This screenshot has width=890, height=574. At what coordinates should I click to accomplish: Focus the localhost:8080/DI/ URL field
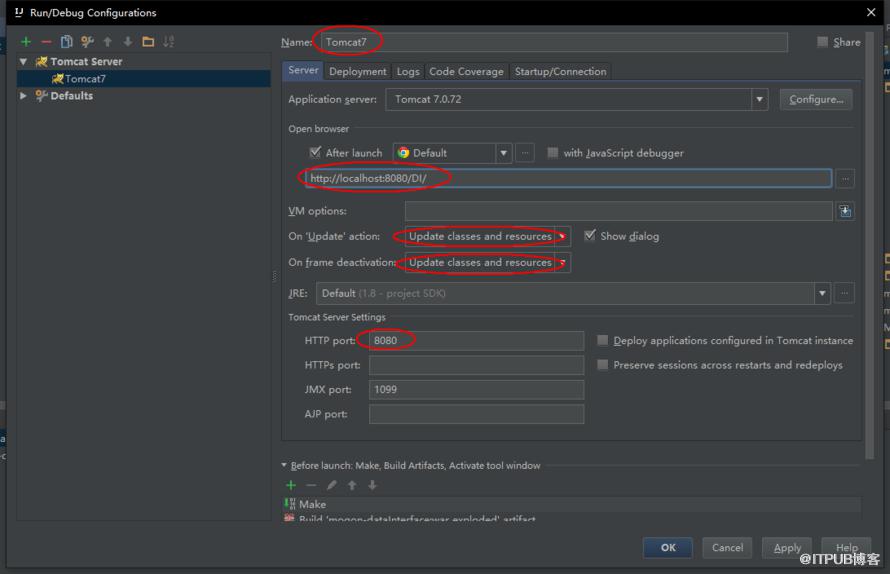click(x=568, y=178)
